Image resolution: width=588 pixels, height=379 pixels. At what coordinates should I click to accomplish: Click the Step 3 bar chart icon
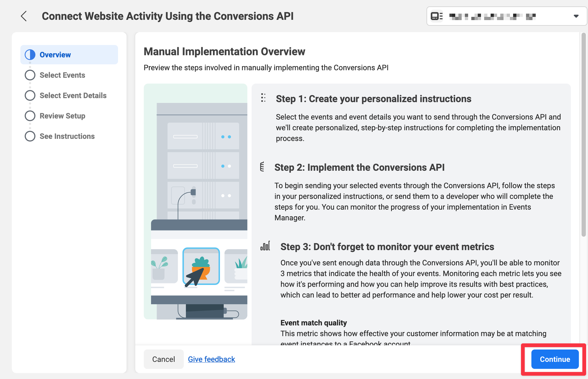coord(265,246)
